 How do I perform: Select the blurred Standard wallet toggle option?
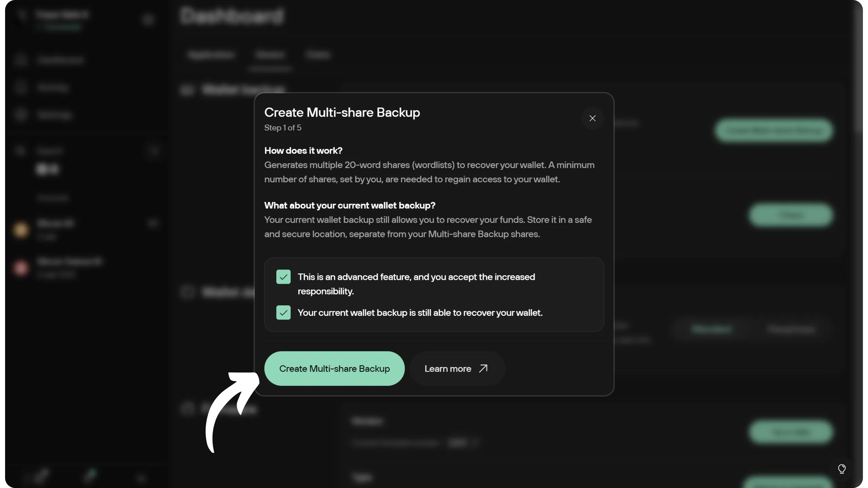pyautogui.click(x=711, y=329)
